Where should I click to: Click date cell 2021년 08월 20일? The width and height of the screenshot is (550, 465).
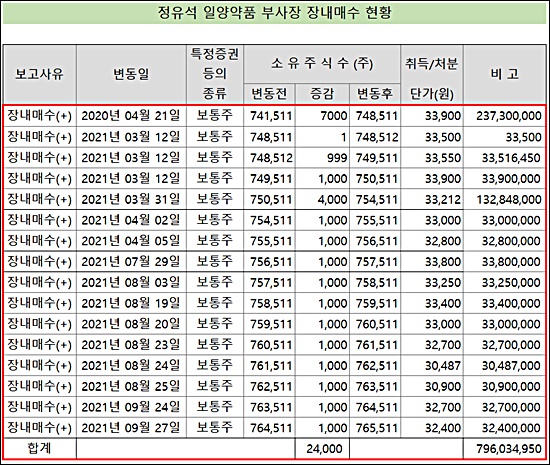pyautogui.click(x=131, y=324)
